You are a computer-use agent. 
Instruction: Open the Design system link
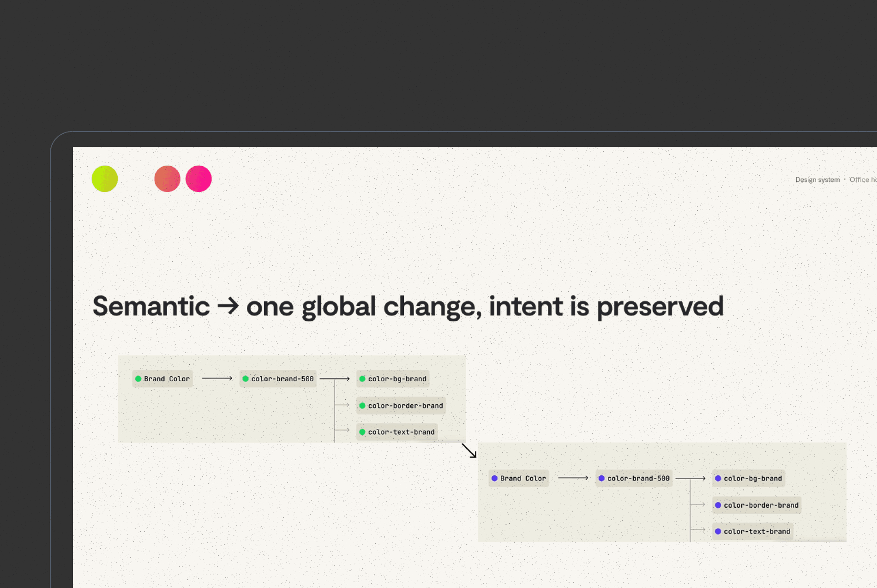click(x=817, y=180)
